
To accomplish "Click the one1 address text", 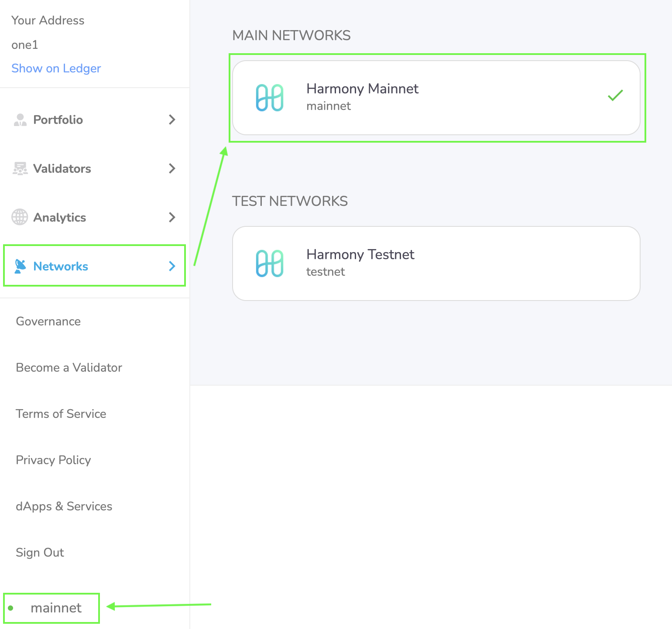I will [x=25, y=45].
